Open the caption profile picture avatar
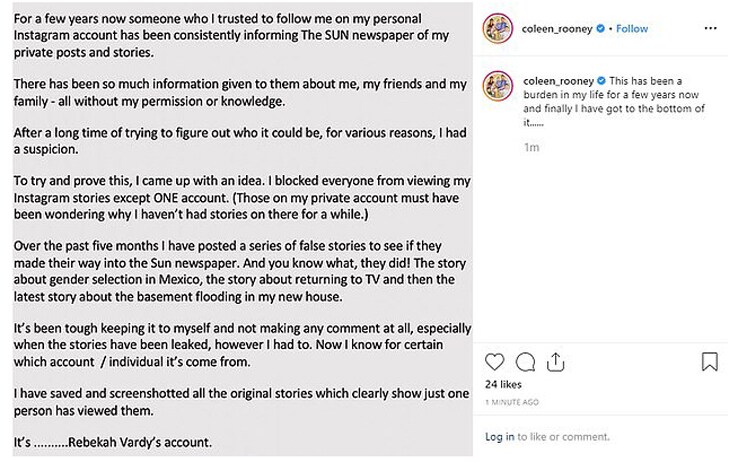Viewport: 738px width, 462px height. point(497,86)
